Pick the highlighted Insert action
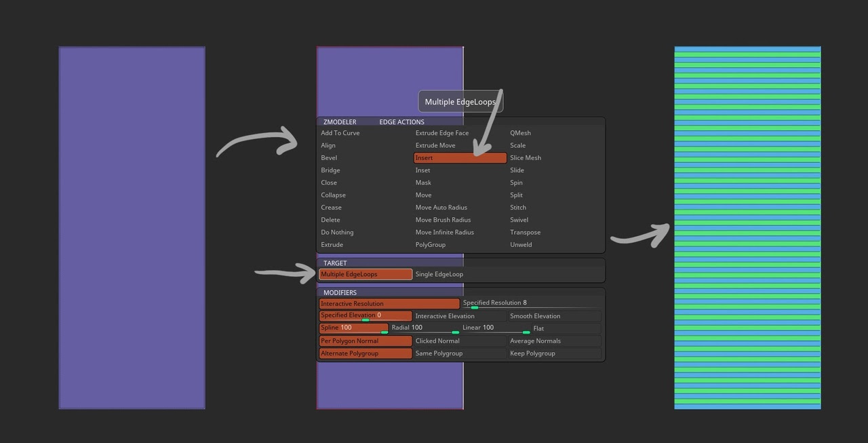This screenshot has width=868, height=443. 460,158
